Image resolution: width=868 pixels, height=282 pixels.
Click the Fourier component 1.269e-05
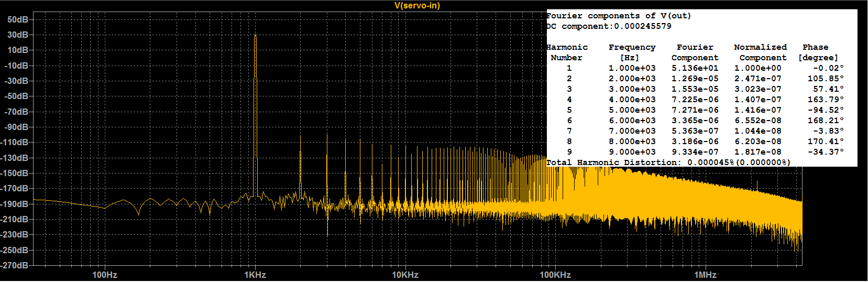point(695,79)
